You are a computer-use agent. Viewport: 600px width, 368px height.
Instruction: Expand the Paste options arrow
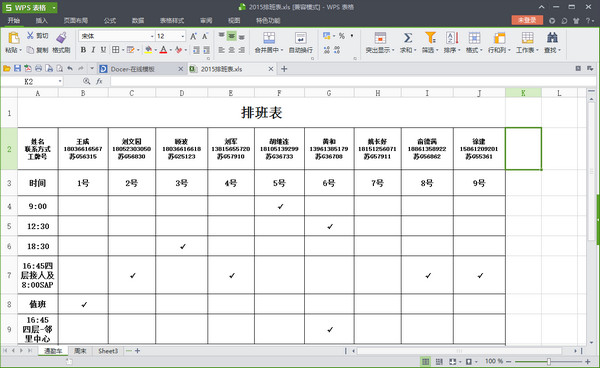pyautogui.click(x=20, y=50)
